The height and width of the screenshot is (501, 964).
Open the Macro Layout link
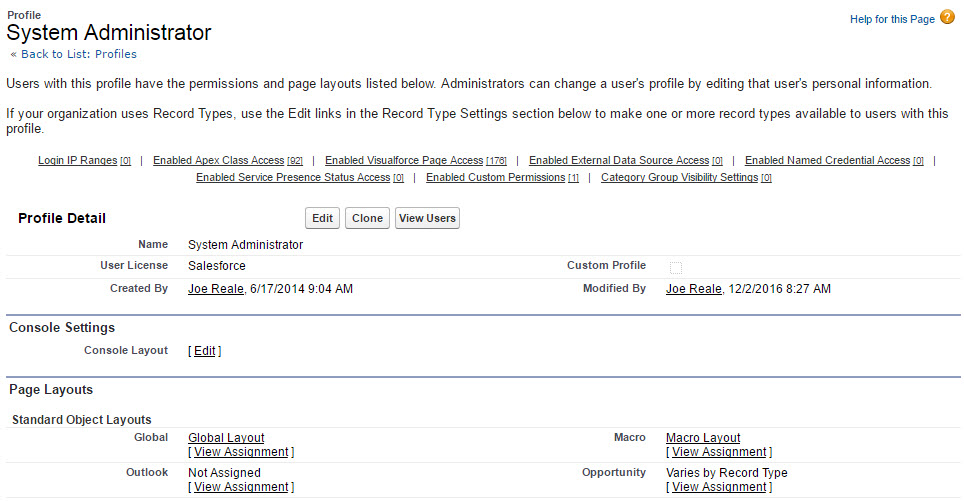tap(703, 438)
